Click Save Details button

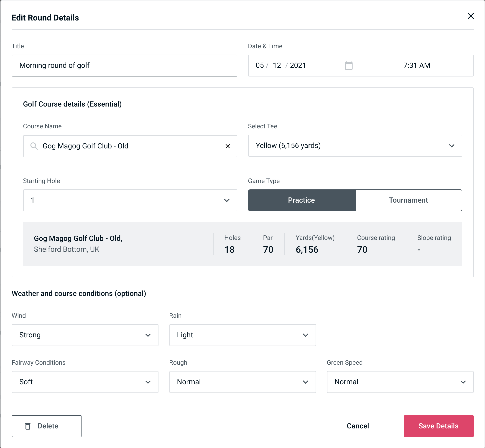pyautogui.click(x=438, y=426)
